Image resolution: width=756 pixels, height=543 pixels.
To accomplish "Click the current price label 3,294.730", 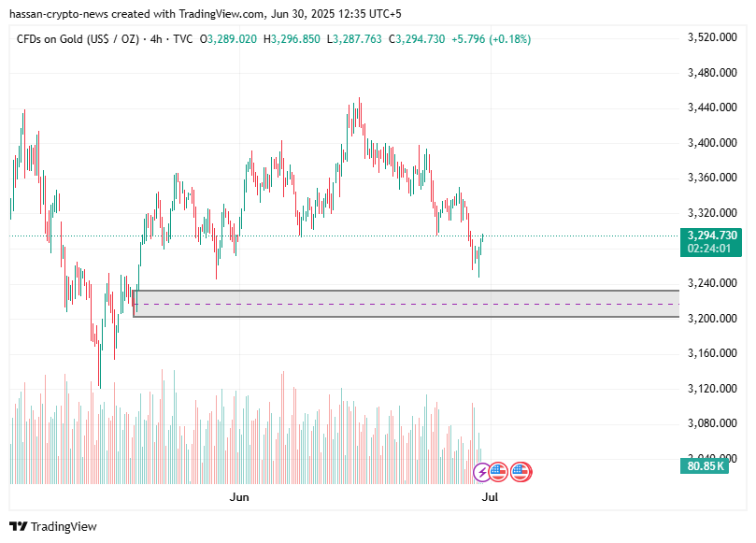I will [x=712, y=236].
